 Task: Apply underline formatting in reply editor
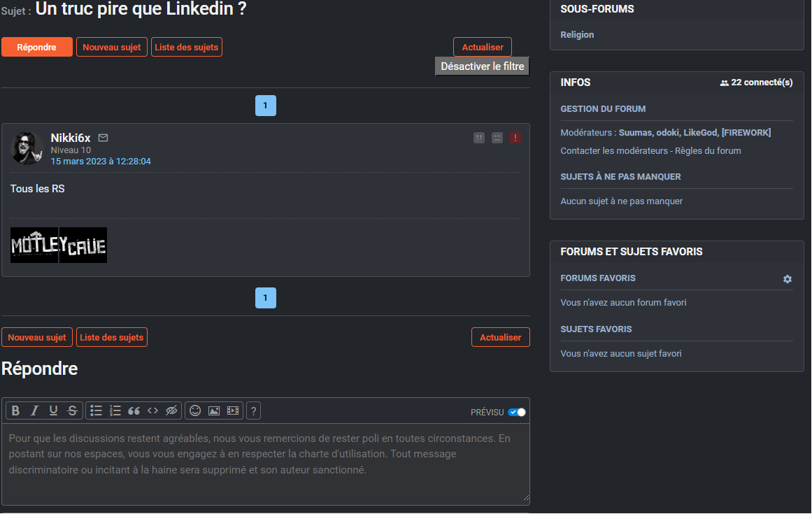[x=53, y=411]
